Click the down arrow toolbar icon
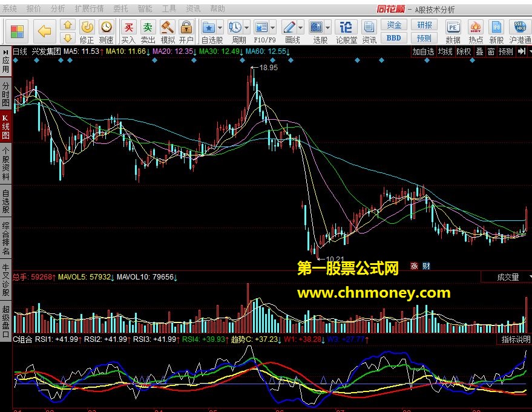 [68, 38]
